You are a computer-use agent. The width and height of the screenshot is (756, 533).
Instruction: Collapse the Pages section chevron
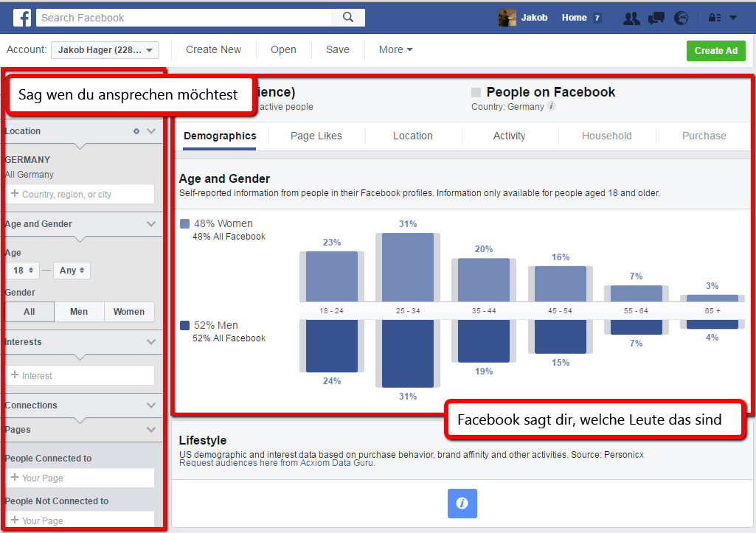coord(151,430)
